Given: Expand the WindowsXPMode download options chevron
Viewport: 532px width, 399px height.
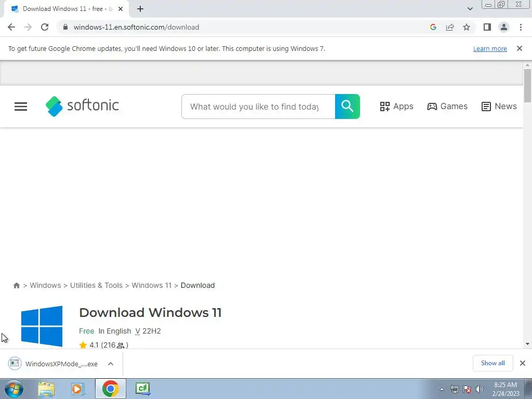Looking at the screenshot, I should point(111,364).
